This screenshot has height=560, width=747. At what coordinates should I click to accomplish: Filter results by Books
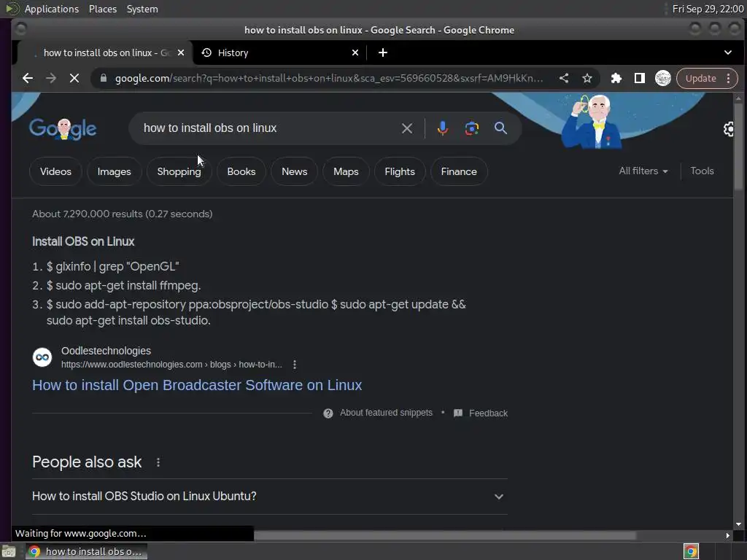click(241, 171)
